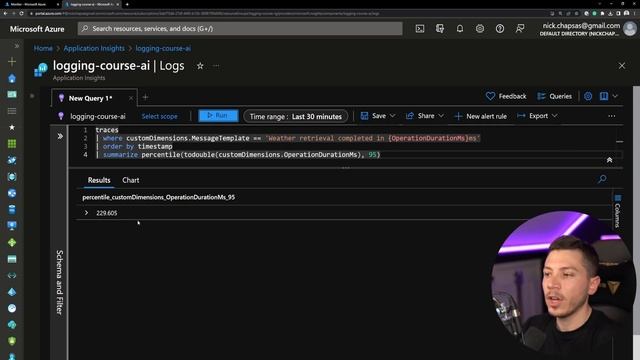Open more options ellipsis beside page title
Screen dimensions: 640x360
[216, 66]
